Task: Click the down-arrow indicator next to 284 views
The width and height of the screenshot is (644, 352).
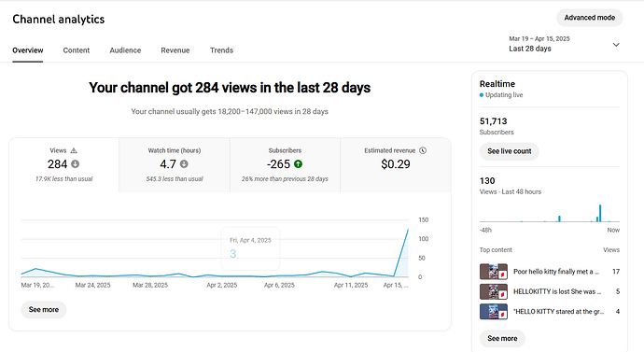Action: pyautogui.click(x=76, y=164)
